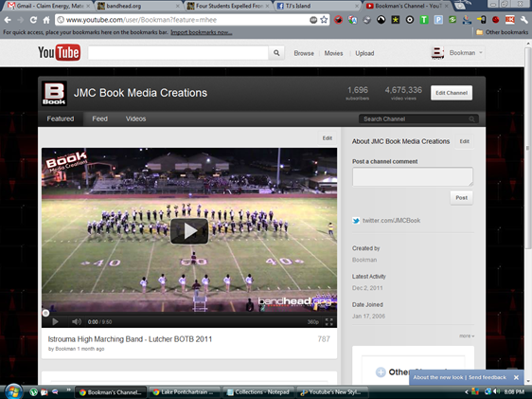
Task: Click the Edit Channel button
Action: pos(452,93)
